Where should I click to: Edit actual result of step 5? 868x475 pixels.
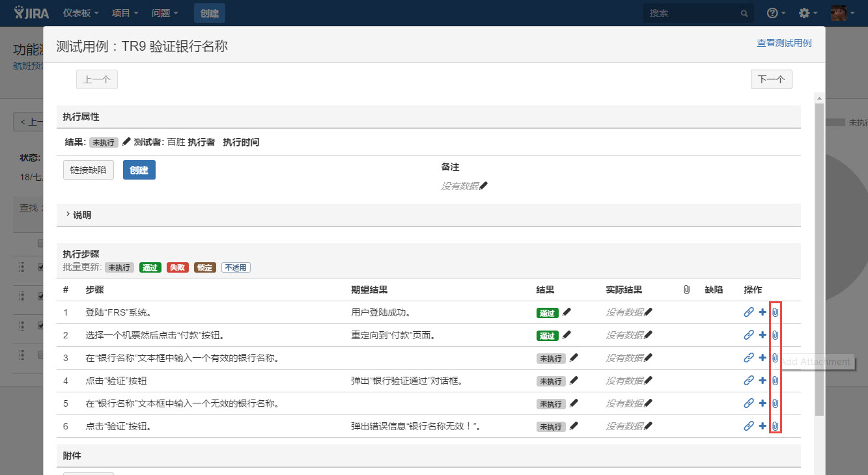(x=648, y=403)
